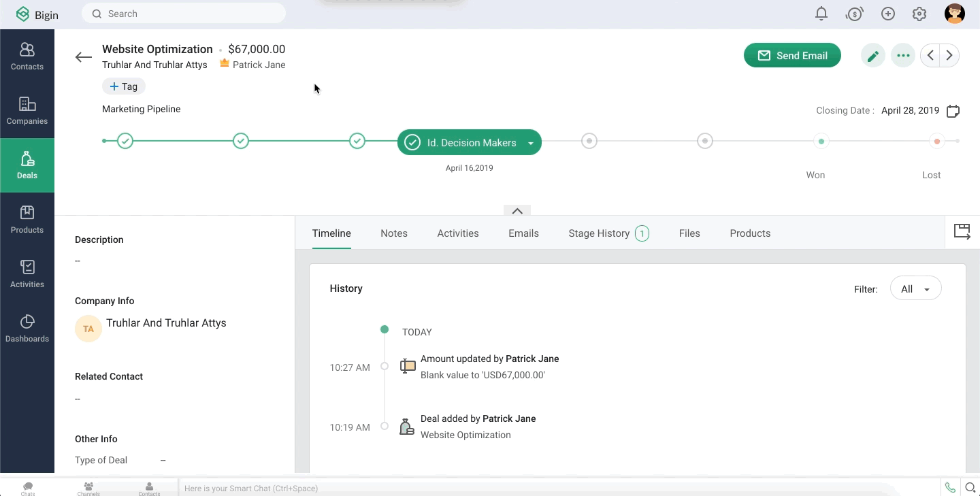Click the Type of Deal field value
This screenshot has height=496, width=980.
click(163, 460)
